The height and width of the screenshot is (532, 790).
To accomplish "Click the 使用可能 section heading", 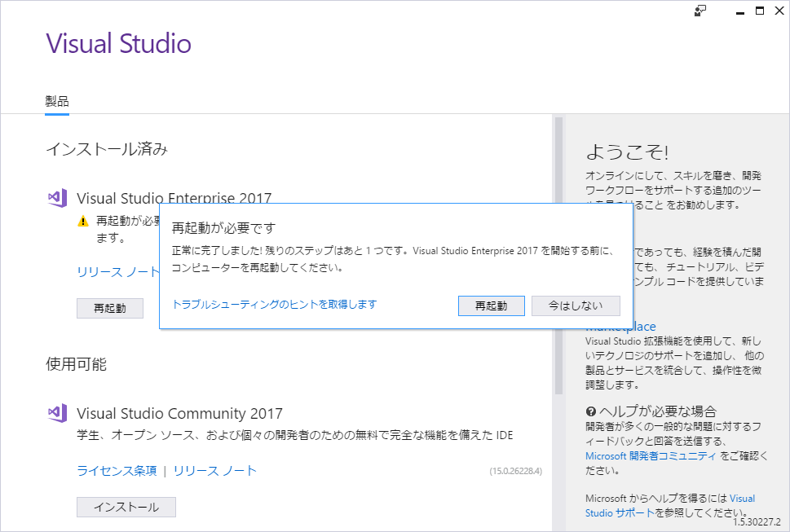I will (x=76, y=364).
